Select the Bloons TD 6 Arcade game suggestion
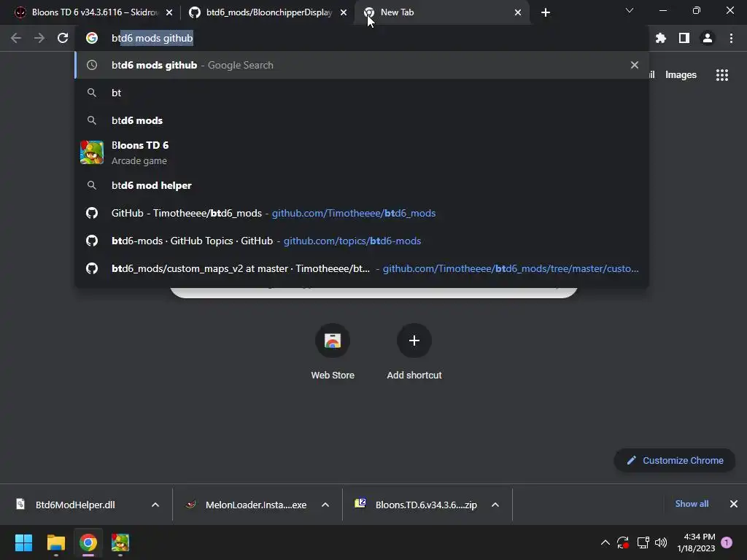Image resolution: width=747 pixels, height=560 pixels. click(362, 153)
